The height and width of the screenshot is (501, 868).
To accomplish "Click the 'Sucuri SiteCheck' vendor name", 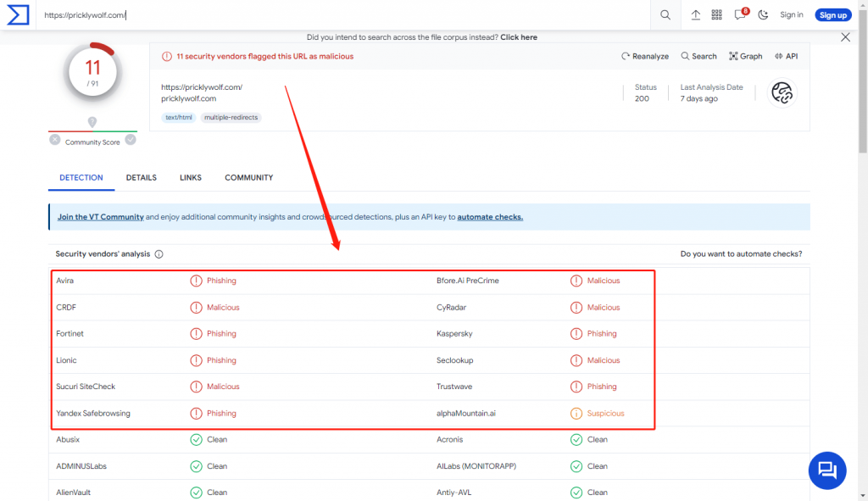I will click(x=86, y=387).
